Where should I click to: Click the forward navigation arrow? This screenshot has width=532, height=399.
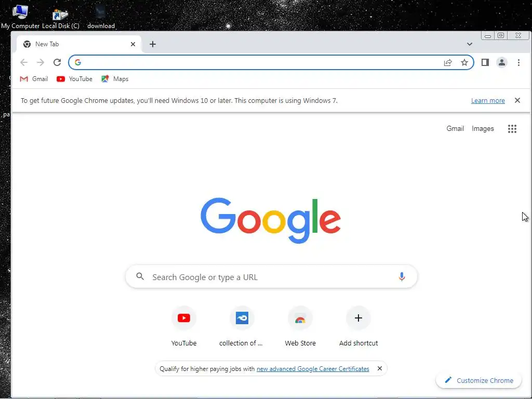(41, 62)
